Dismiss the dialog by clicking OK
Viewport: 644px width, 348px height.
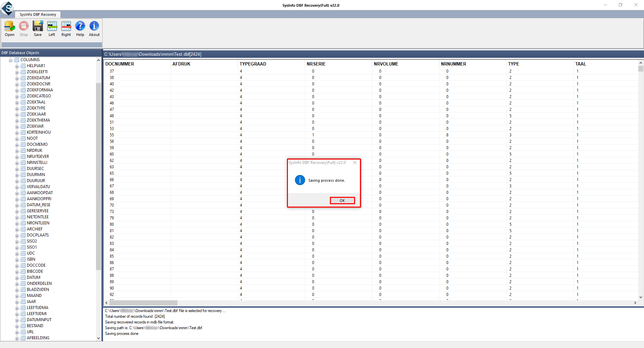point(342,200)
